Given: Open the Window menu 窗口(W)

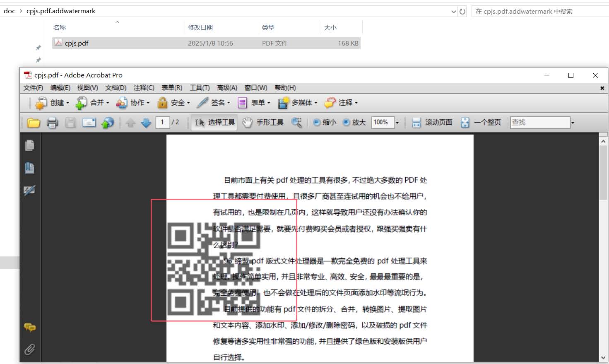Looking at the screenshot, I should tap(256, 88).
